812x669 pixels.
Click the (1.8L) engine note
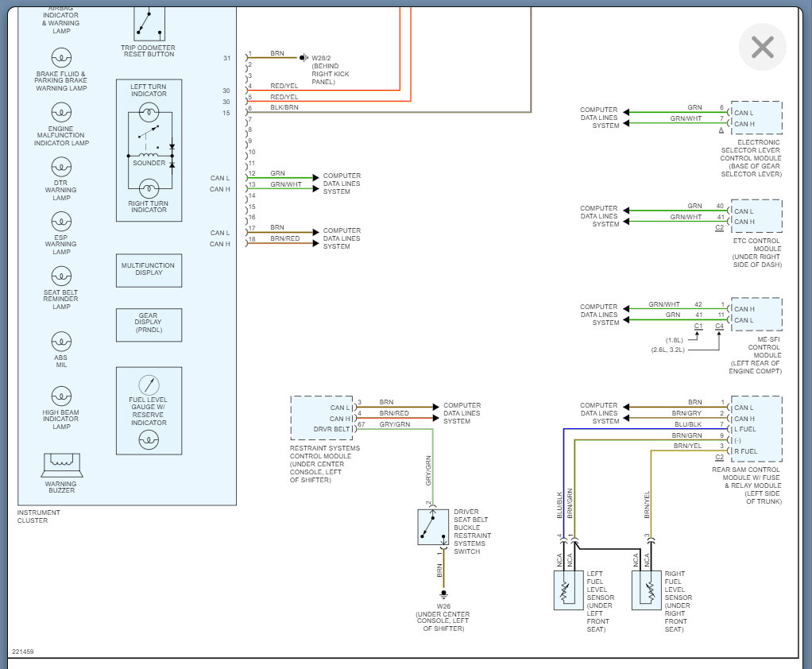click(675, 340)
